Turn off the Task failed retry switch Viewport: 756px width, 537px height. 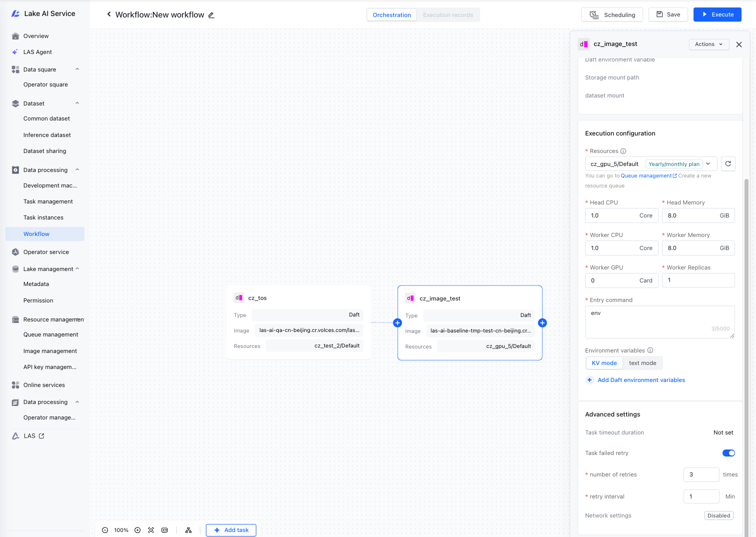(x=729, y=453)
